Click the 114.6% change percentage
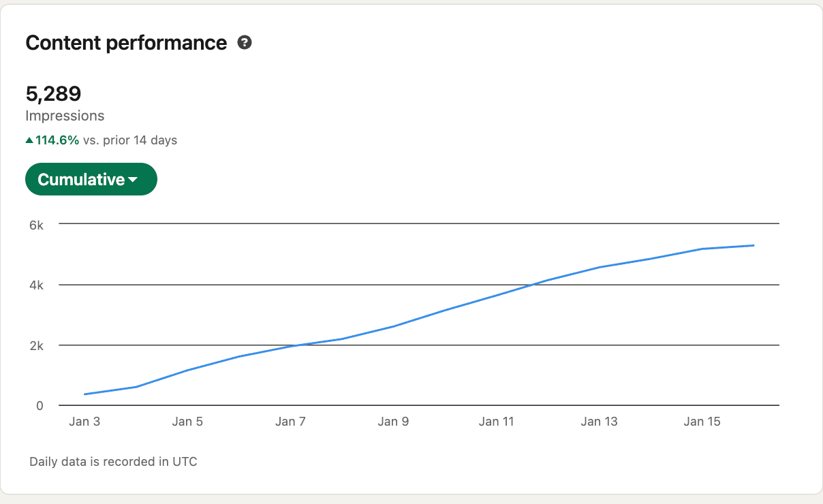Image resolution: width=823 pixels, height=504 pixels. pyautogui.click(x=57, y=140)
